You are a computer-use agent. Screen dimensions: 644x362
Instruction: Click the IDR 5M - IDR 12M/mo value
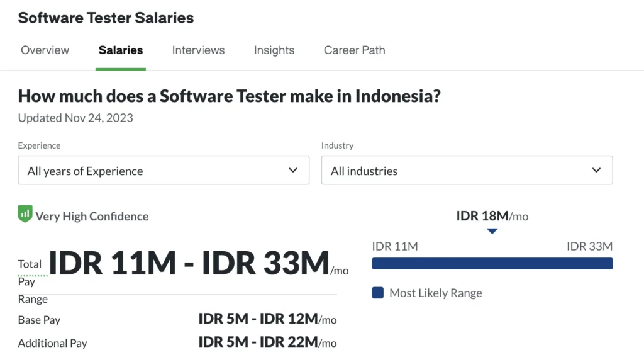(x=267, y=319)
